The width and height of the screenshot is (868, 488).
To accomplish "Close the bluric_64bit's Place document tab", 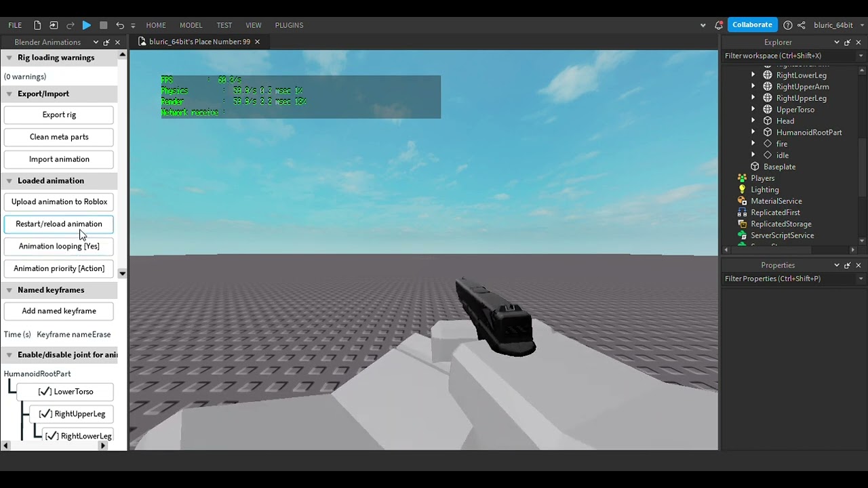I will pos(257,42).
